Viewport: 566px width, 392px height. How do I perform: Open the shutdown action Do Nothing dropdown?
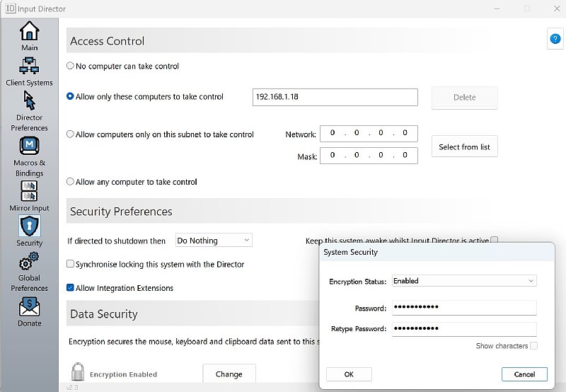coord(214,241)
